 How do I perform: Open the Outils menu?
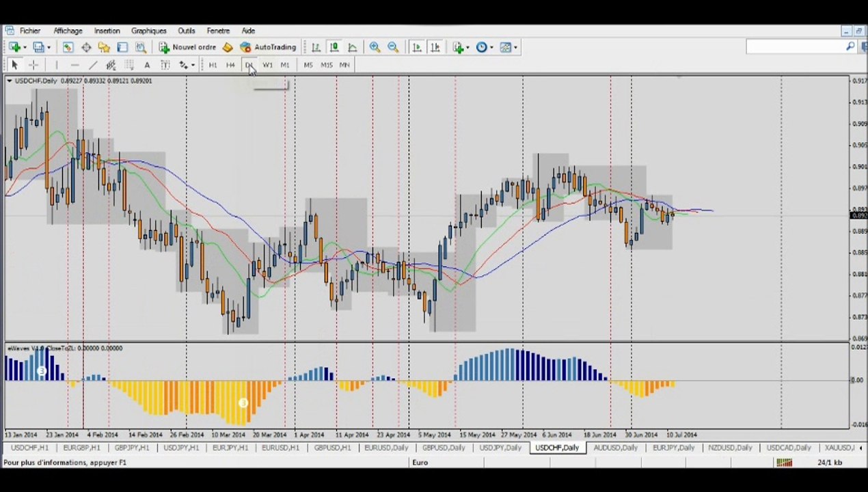[187, 31]
